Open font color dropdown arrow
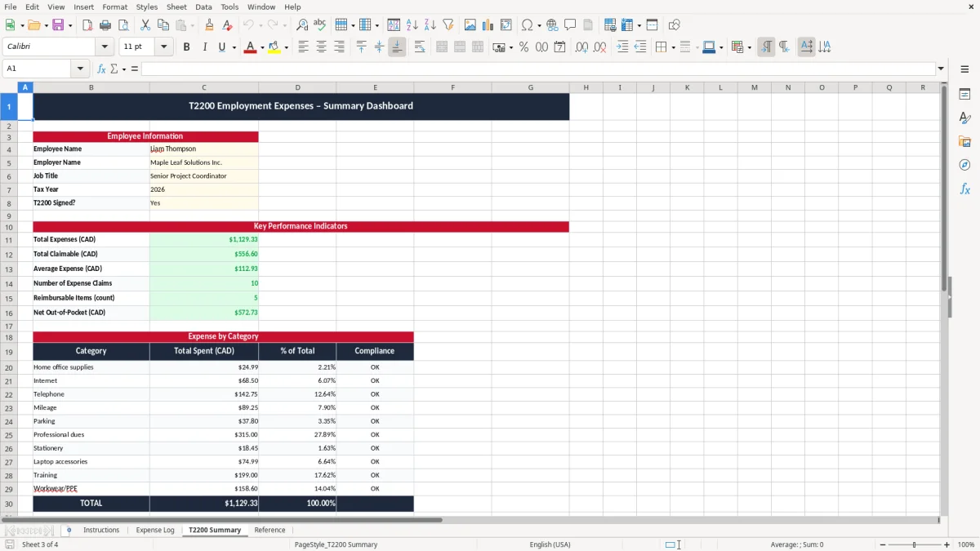This screenshot has width=980, height=551. click(262, 47)
